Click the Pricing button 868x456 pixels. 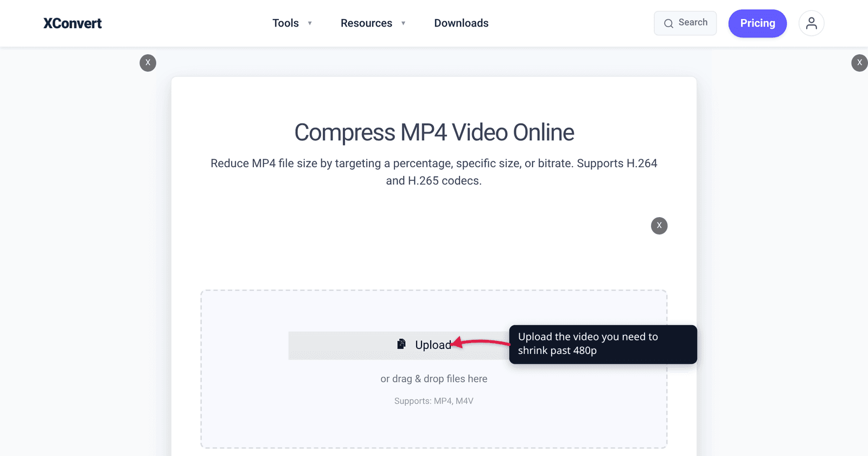pyautogui.click(x=757, y=23)
